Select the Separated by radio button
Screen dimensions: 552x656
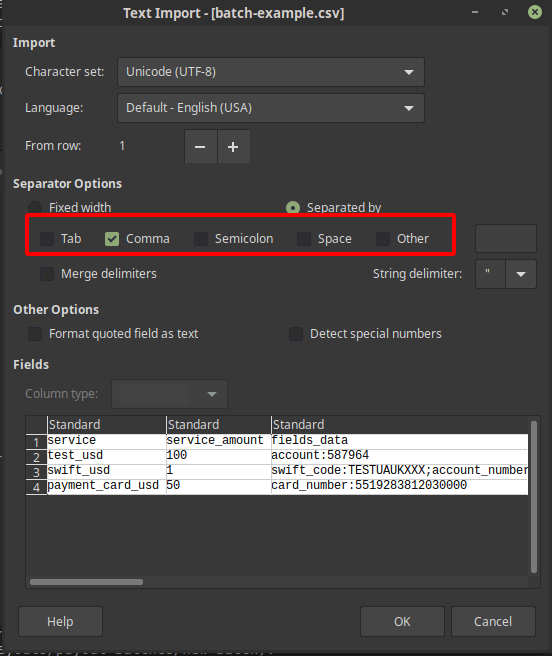click(293, 208)
